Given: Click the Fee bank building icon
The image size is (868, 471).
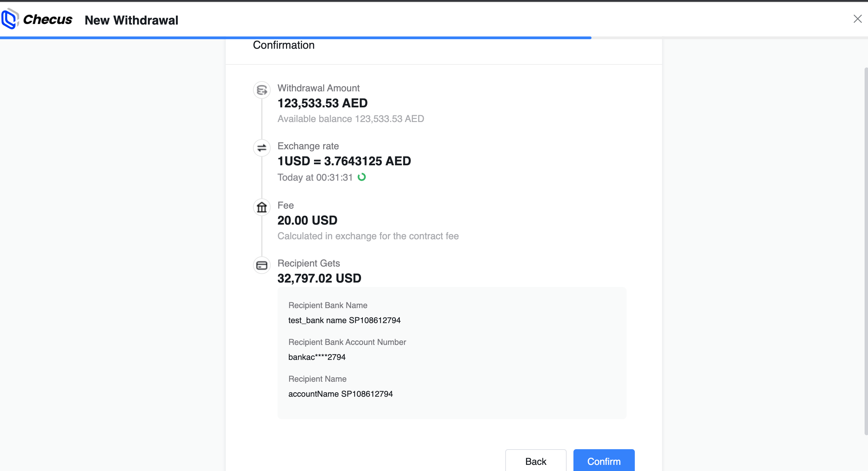Looking at the screenshot, I should pyautogui.click(x=262, y=207).
